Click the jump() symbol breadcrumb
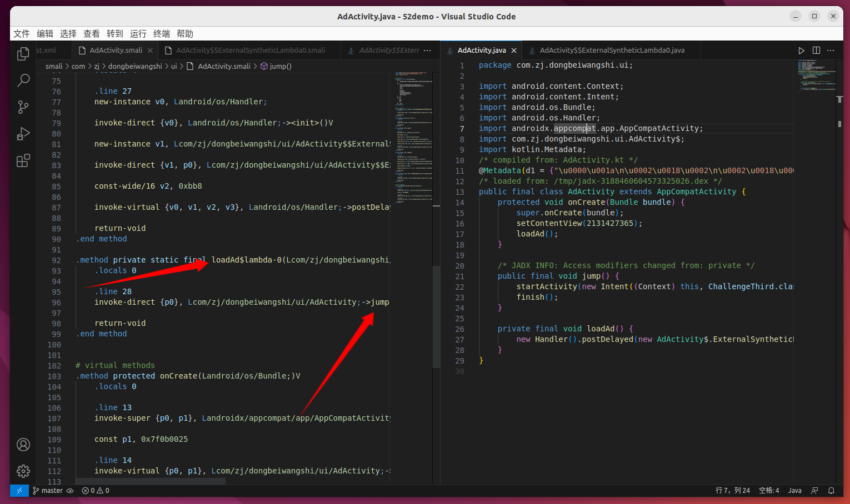The height and width of the screenshot is (504, 850). click(276, 67)
